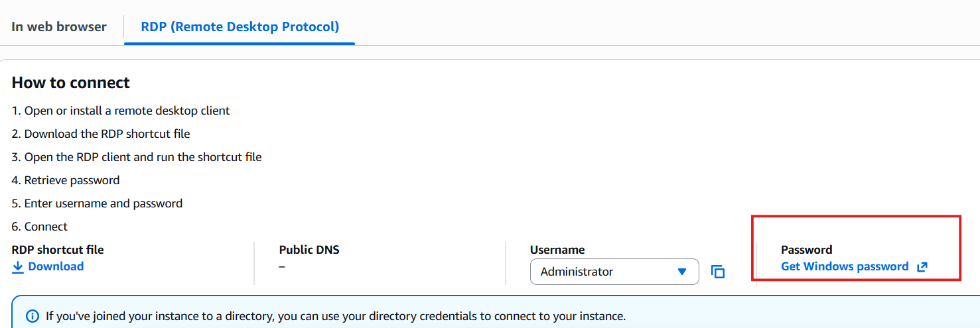Click the directory credentials notice text
The height and width of the screenshot is (328, 980).
[x=336, y=316]
